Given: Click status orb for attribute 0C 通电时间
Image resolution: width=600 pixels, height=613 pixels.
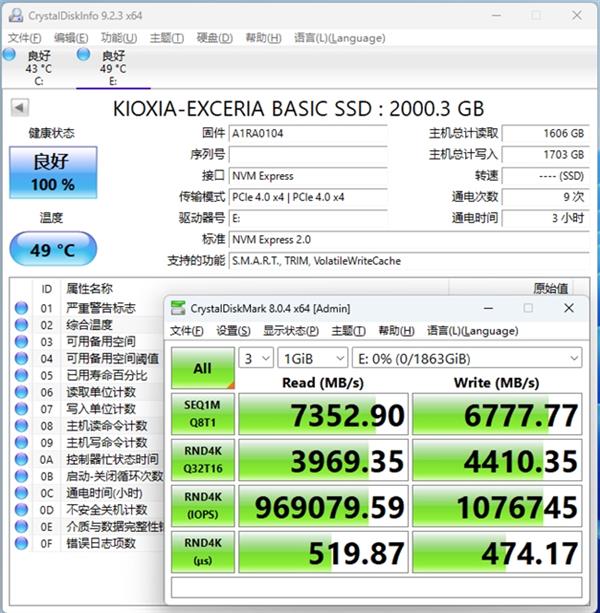Looking at the screenshot, I should click(22, 493).
